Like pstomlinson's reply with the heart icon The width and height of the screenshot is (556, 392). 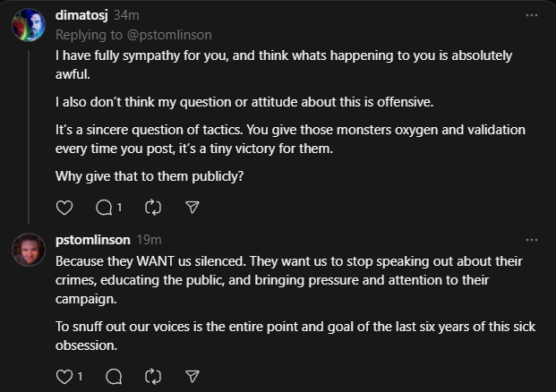[x=64, y=377]
